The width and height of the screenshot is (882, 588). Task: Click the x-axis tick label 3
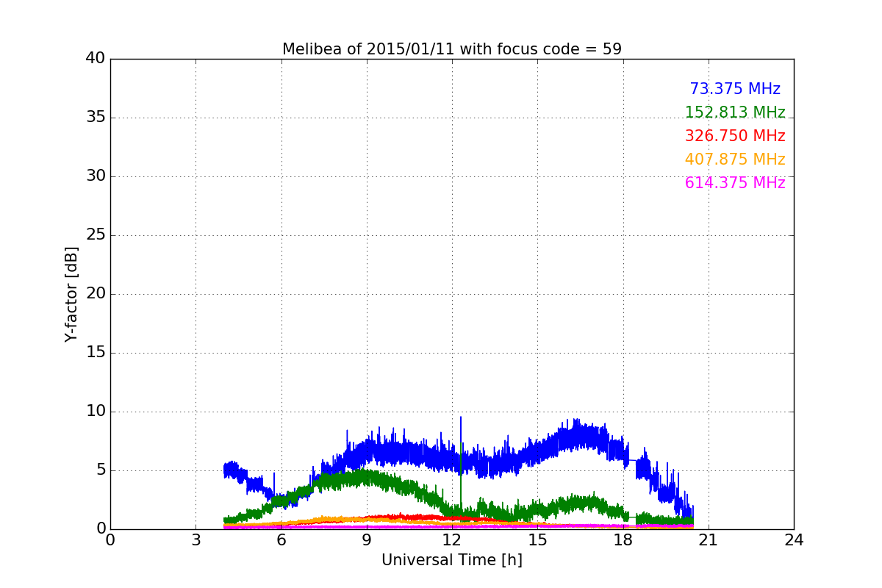point(196,540)
